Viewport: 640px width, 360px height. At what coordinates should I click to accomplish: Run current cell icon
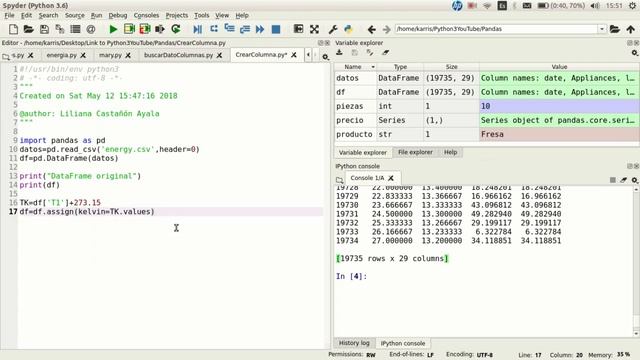(129, 29)
